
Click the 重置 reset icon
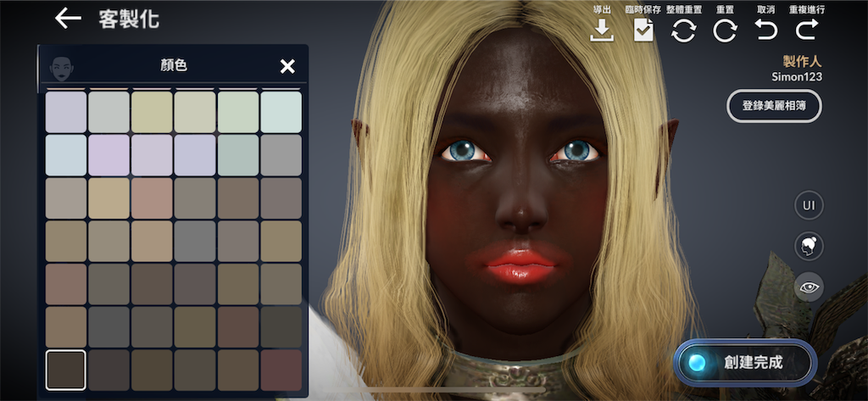(x=725, y=30)
